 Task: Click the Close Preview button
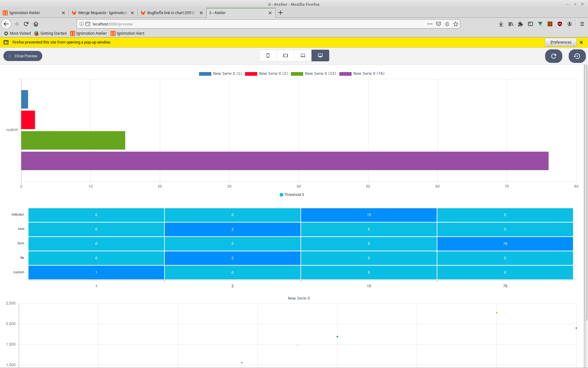coord(23,56)
